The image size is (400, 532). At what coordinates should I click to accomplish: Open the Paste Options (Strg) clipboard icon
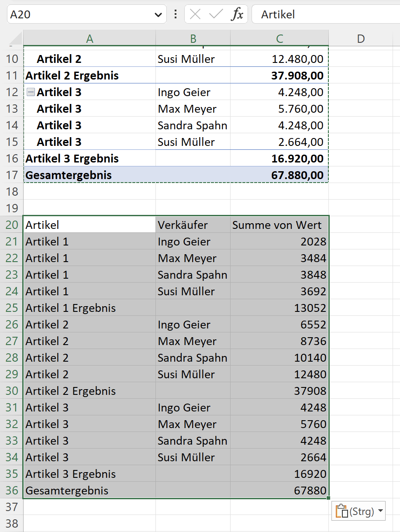pos(342,511)
